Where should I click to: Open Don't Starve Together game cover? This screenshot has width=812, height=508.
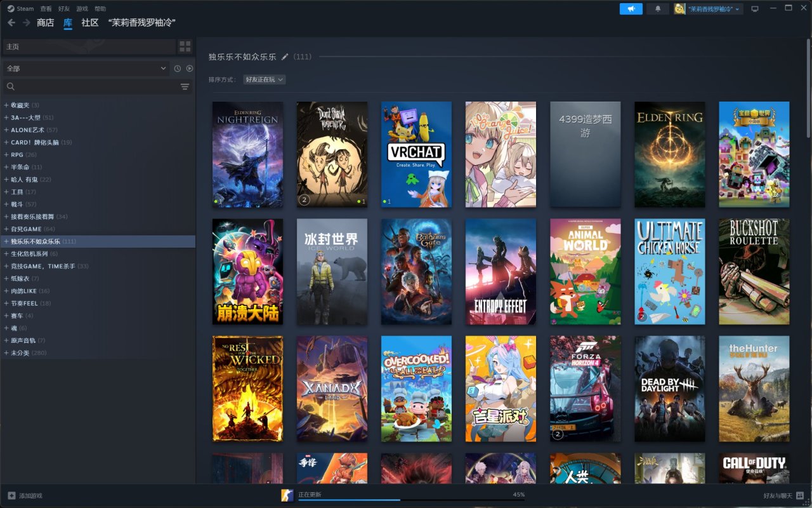tap(332, 154)
